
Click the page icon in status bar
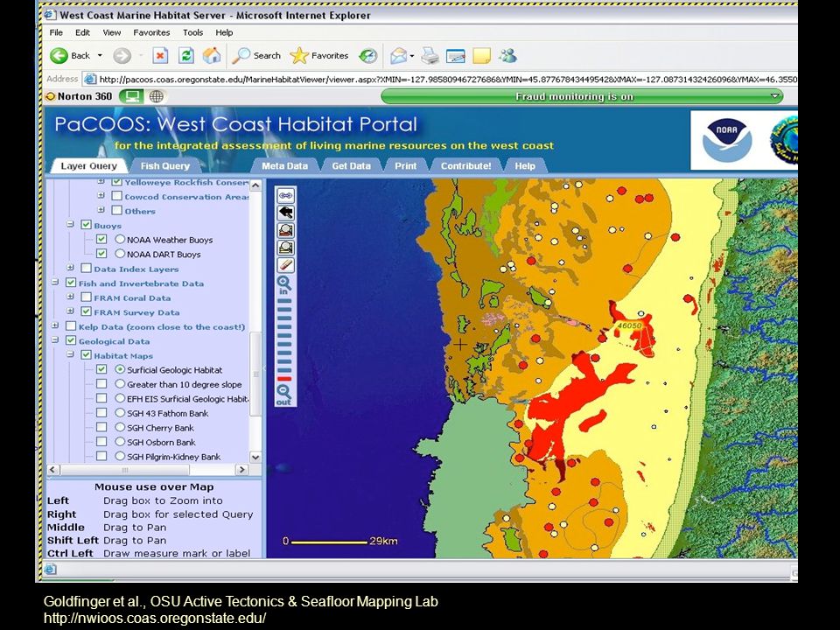click(x=50, y=569)
